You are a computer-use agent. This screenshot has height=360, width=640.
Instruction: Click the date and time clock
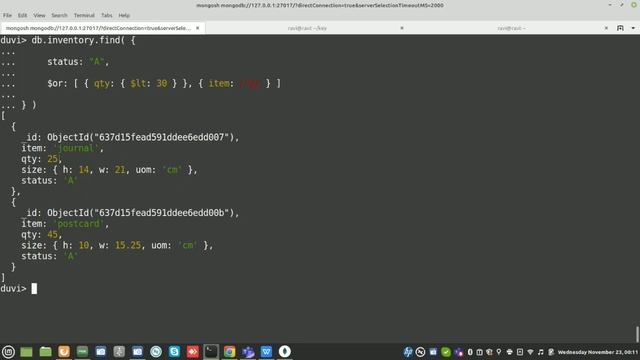click(598, 352)
